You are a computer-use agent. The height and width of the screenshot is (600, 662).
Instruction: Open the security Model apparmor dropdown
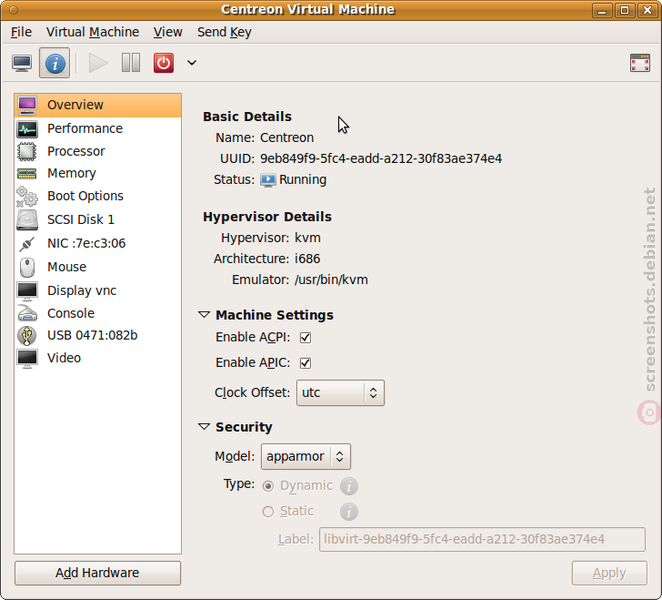306,456
